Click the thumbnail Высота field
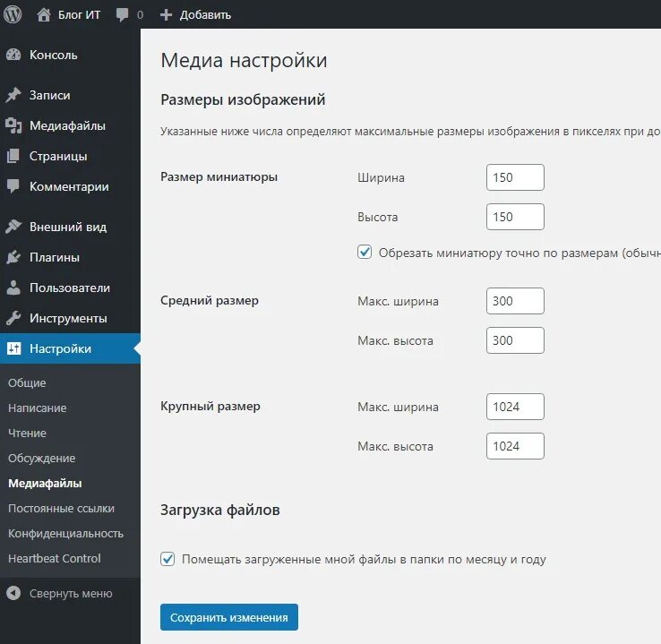Image resolution: width=661 pixels, height=644 pixels. coord(515,217)
